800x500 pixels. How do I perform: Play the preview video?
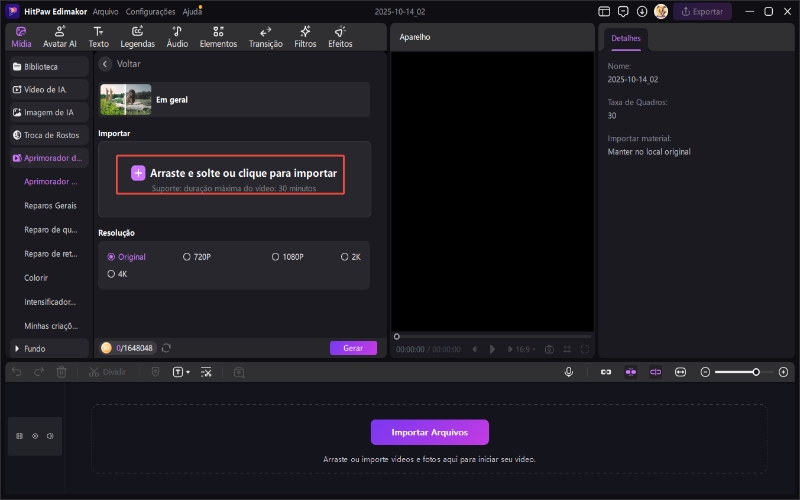(492, 349)
